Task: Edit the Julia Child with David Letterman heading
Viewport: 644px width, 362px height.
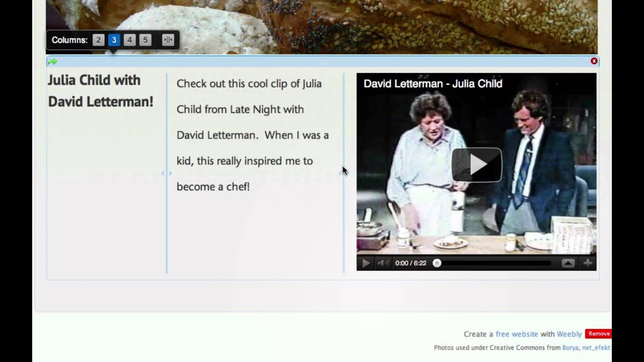Action: 101,90
